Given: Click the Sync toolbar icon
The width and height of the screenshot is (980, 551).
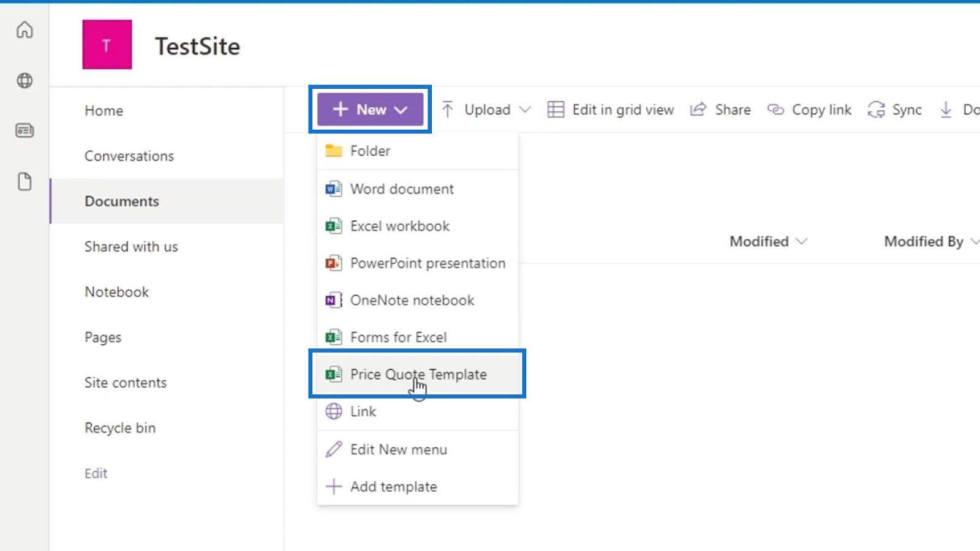Looking at the screenshot, I should tap(876, 110).
